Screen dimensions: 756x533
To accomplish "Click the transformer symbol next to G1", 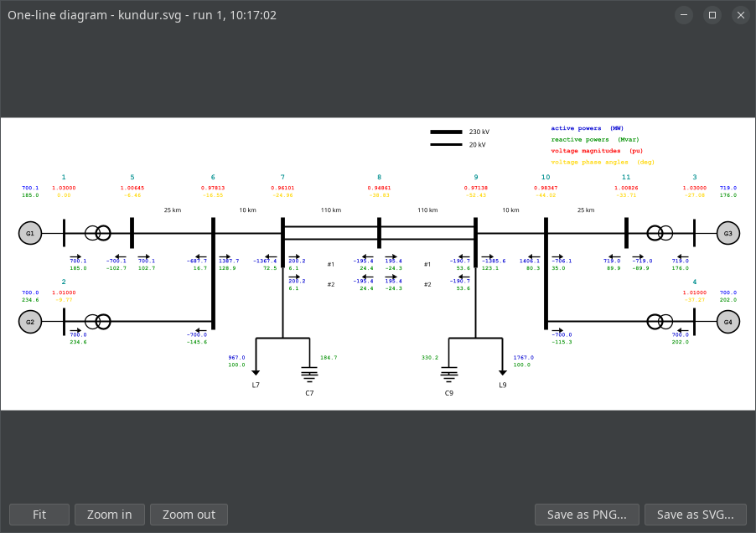I will coord(98,233).
